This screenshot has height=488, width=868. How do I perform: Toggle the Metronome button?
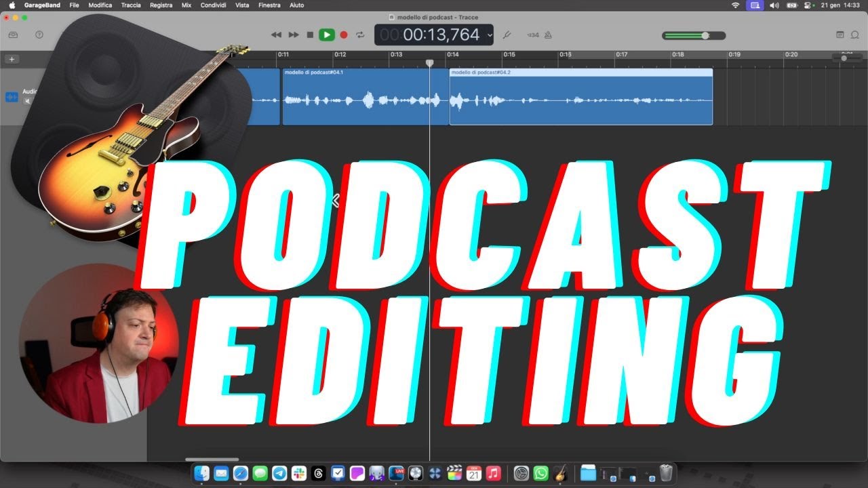(548, 35)
